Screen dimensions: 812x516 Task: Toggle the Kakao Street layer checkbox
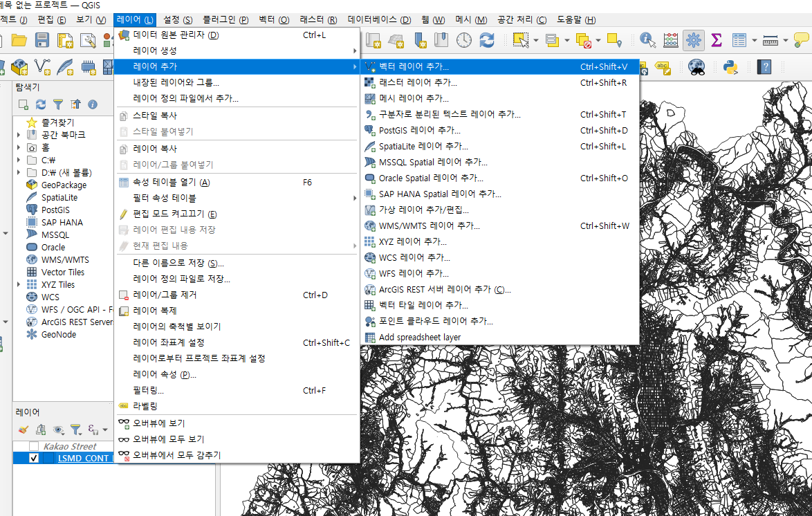pos(34,446)
